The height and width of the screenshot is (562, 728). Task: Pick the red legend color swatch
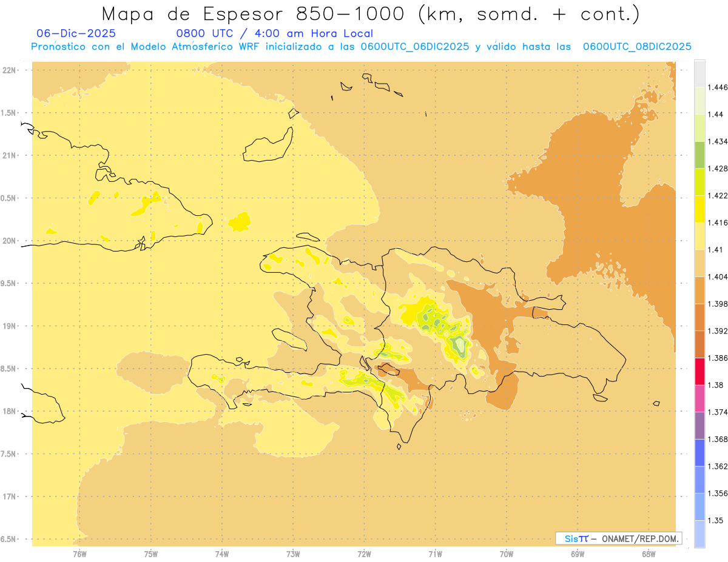(699, 372)
